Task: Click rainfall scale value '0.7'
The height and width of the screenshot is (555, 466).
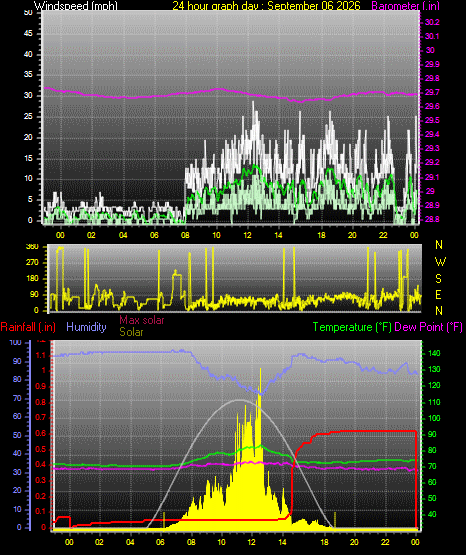Action: pyautogui.click(x=41, y=417)
